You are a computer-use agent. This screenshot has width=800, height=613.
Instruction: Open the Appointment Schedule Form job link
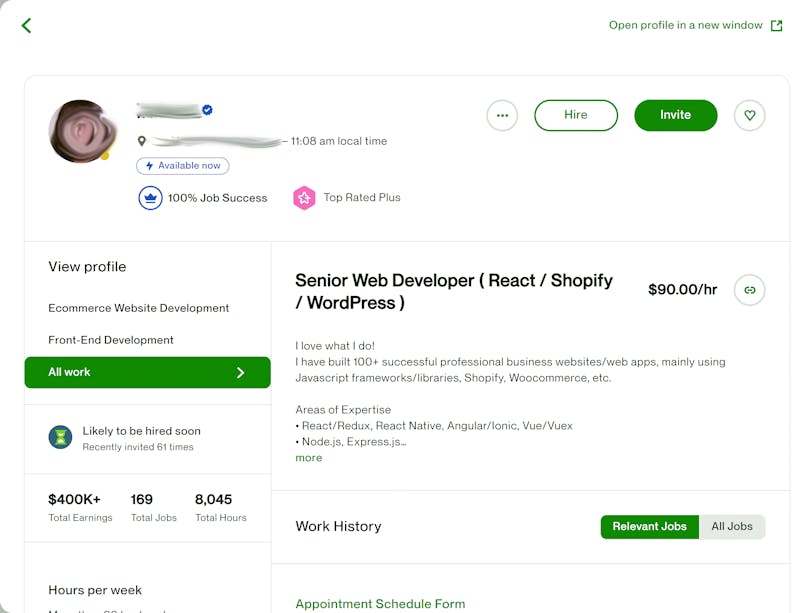380,604
